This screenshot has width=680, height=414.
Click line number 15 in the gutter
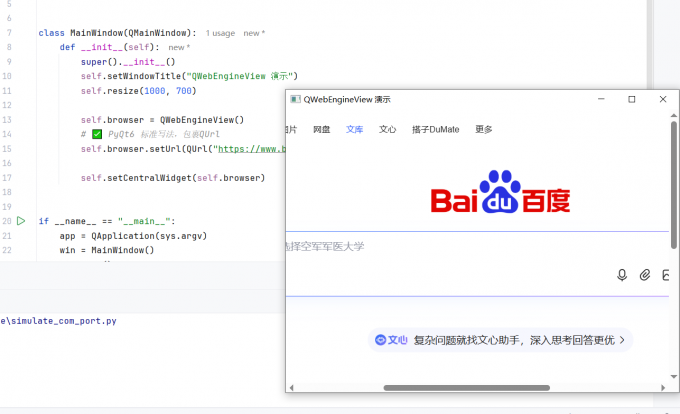(7, 149)
